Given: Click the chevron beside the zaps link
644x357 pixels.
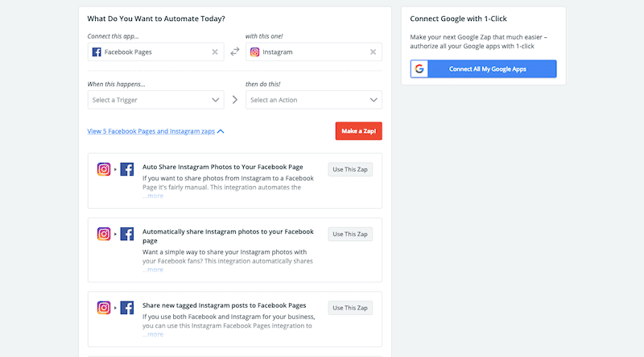Looking at the screenshot, I should pos(221,131).
